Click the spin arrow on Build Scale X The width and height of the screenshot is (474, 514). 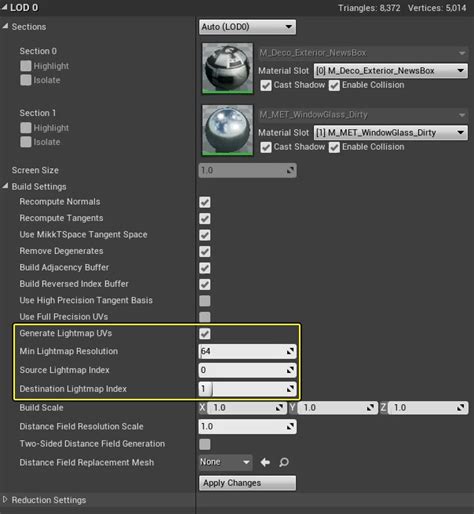click(x=279, y=407)
